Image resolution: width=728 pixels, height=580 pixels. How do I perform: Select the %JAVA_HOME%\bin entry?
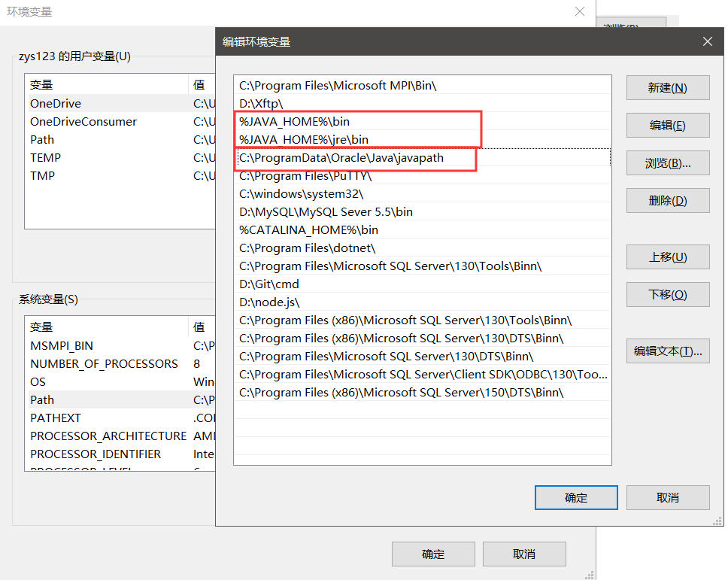pos(423,122)
